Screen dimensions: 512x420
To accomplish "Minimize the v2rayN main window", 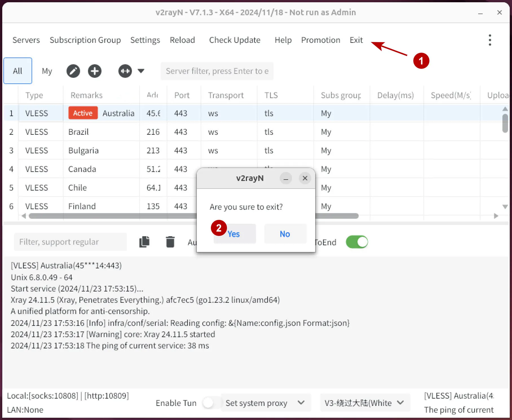I will coord(480,13).
